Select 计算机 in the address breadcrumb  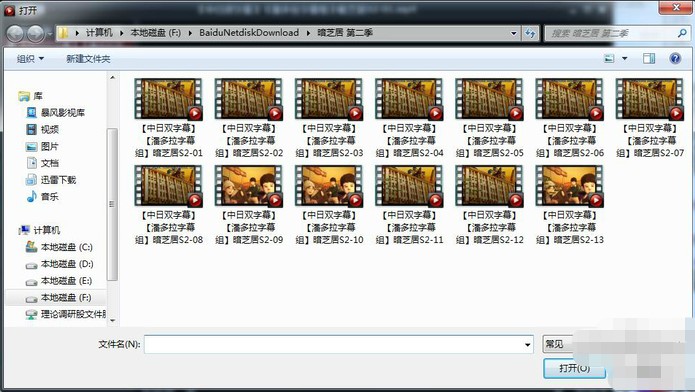tap(99, 33)
